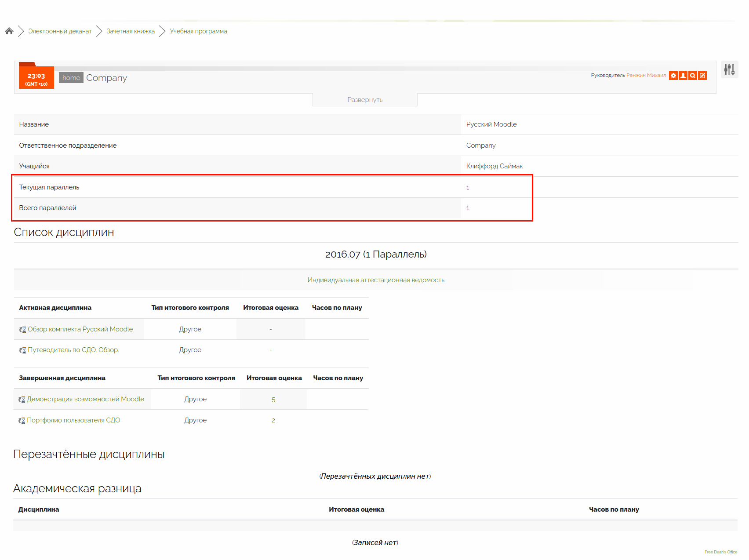The width and height of the screenshot is (749, 560).
Task: Open Демонстрация возможностей Moodle discipline
Action: point(85,399)
